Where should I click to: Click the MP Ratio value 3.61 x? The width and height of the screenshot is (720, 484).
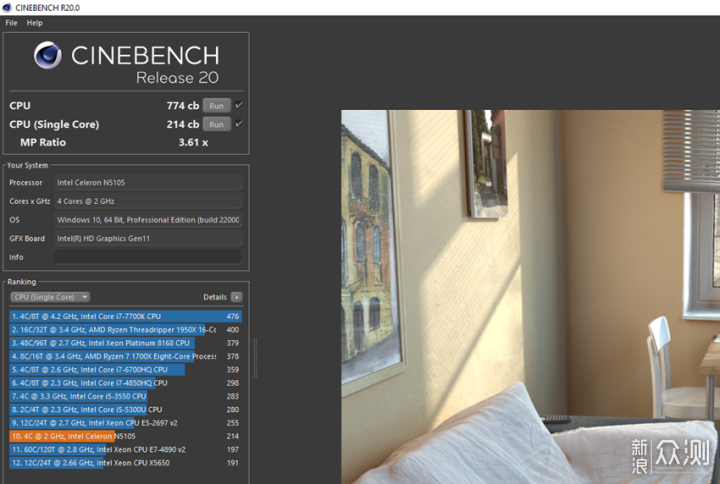tap(193, 143)
